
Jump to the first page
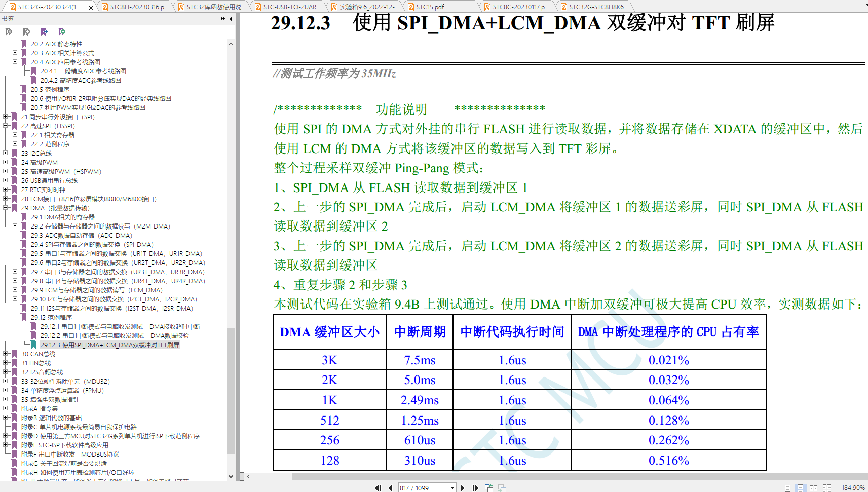click(x=378, y=488)
